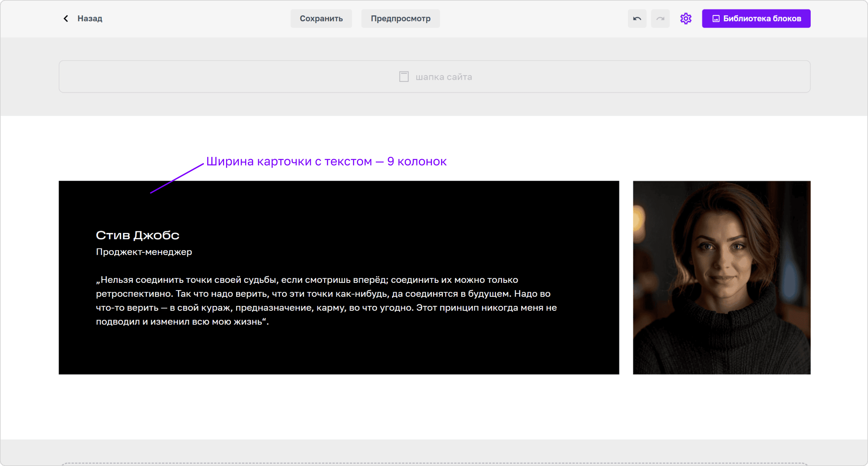Undo the last action
The width and height of the screenshot is (868, 466).
[637, 18]
